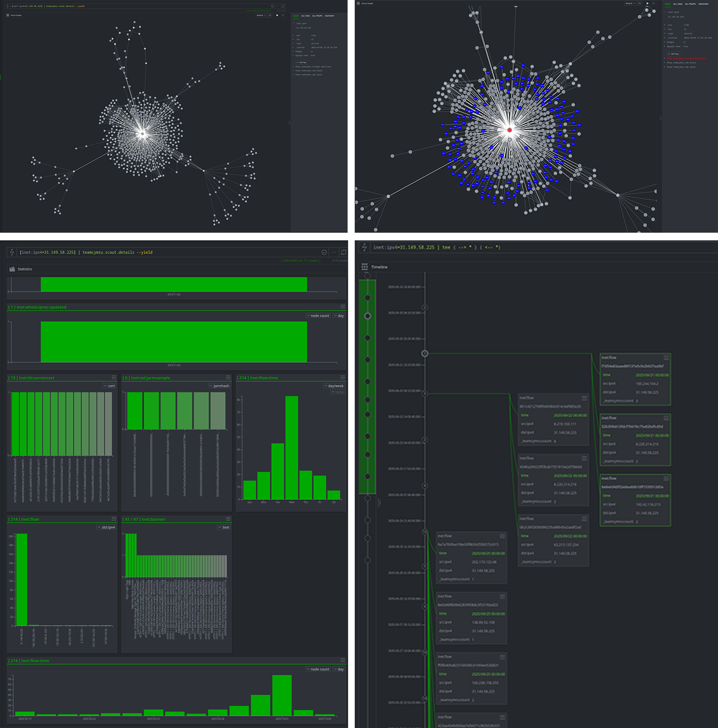Open the 'none' dropdown under day/week
Viewport: 718px width, 728px height.
coord(337,392)
